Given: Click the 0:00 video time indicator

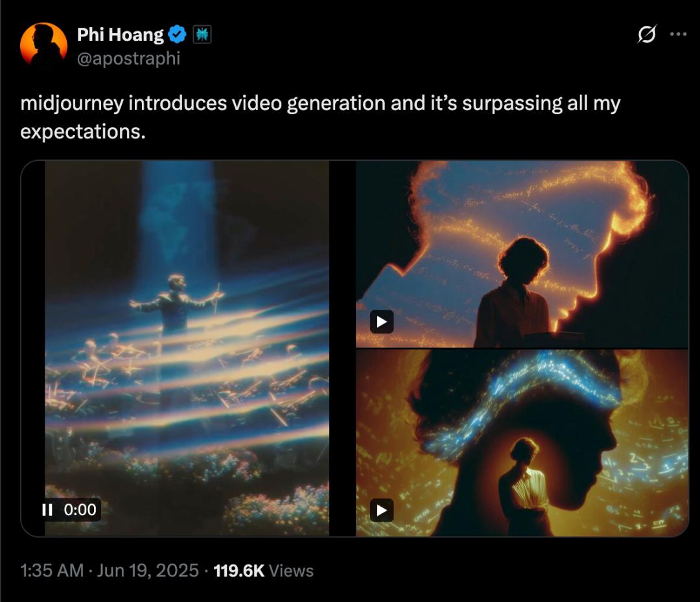Looking at the screenshot, I should click(80, 509).
